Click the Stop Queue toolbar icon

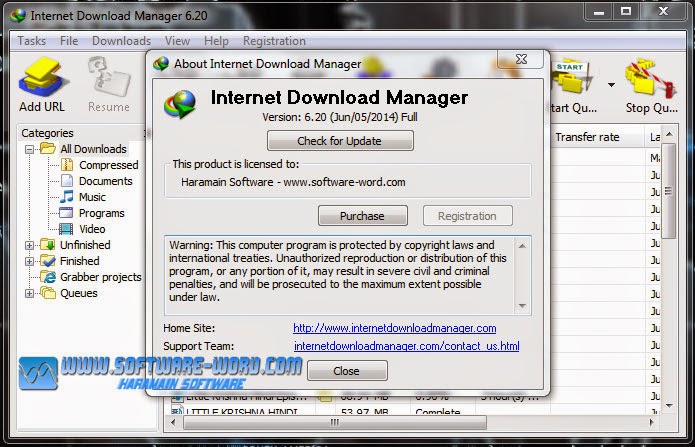650,78
